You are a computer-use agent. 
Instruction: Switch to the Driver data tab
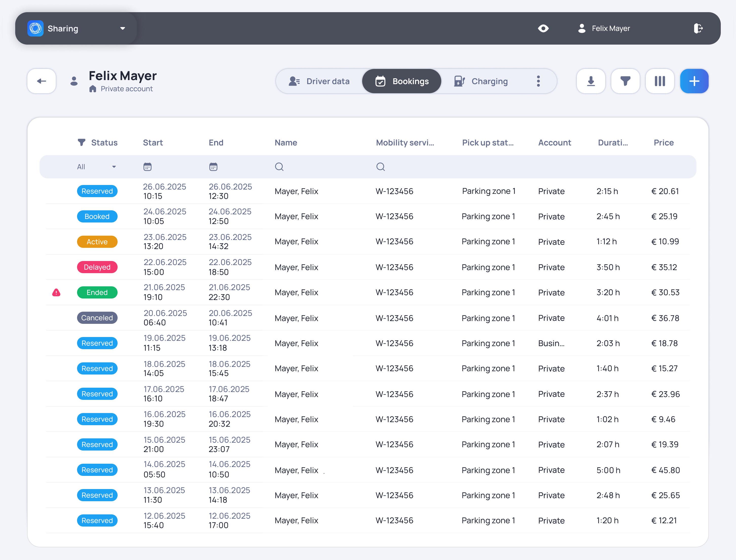pyautogui.click(x=319, y=81)
